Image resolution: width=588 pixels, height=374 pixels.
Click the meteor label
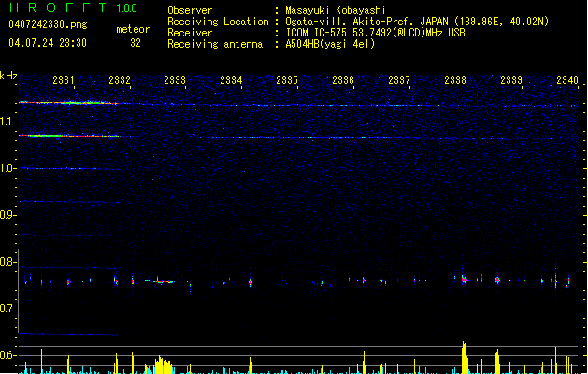(x=133, y=29)
